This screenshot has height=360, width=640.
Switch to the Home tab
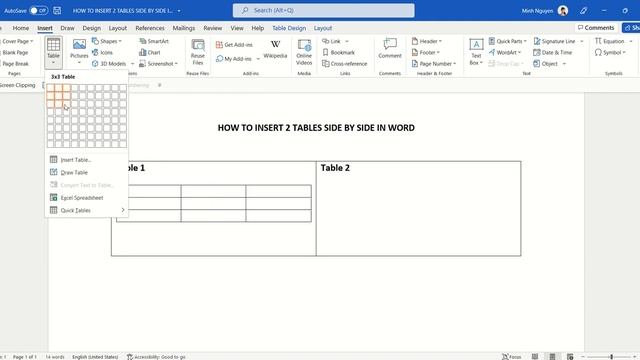tap(21, 28)
